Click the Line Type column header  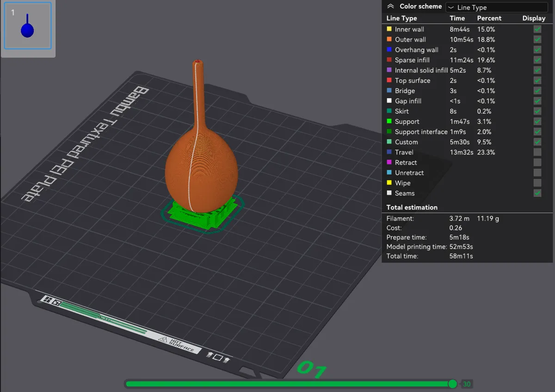click(x=401, y=18)
